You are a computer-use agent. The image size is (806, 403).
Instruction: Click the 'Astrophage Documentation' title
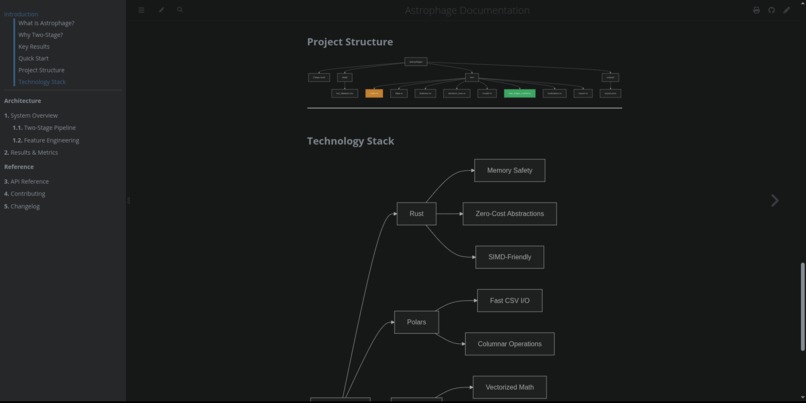point(467,10)
